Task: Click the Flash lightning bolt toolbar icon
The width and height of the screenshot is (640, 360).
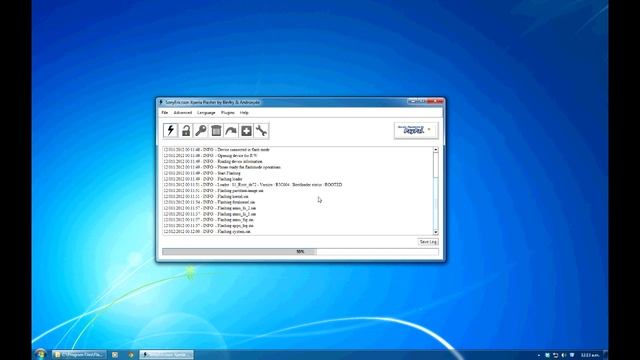Action: point(171,131)
